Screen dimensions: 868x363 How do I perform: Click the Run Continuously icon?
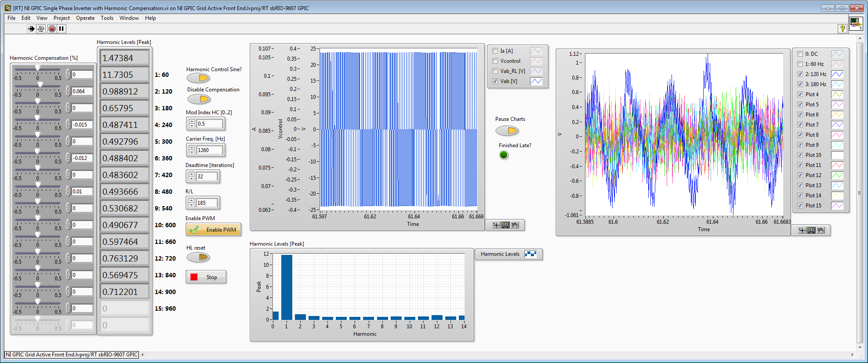pos(41,29)
